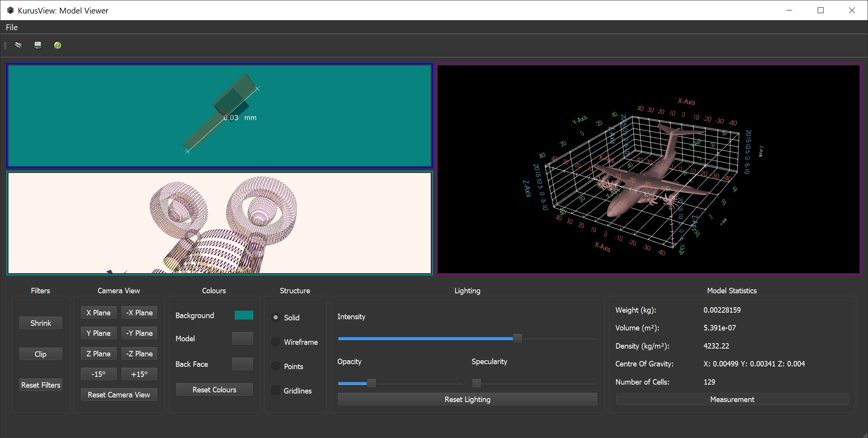Screen dimensions: 868x438
Task: Enable the Gridlines checkbox
Action: [x=275, y=390]
